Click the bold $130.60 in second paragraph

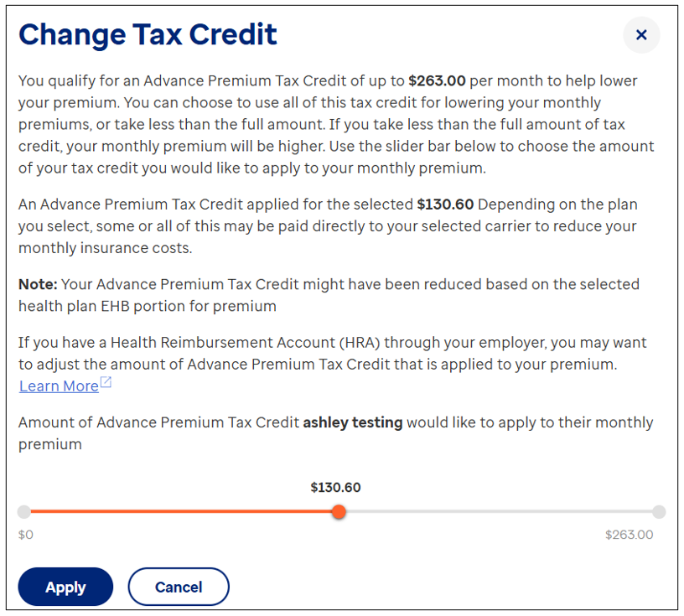[445, 204]
